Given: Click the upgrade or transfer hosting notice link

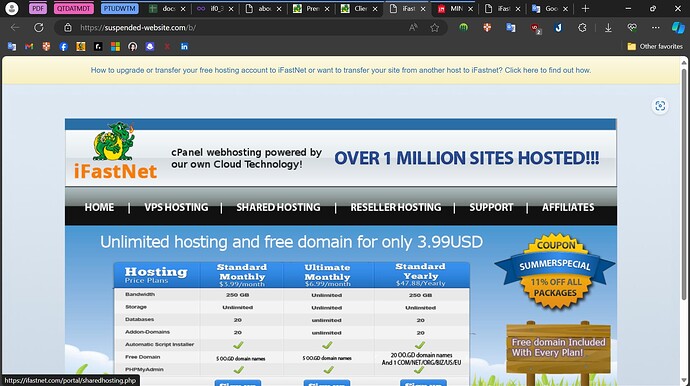Looking at the screenshot, I should (341, 70).
